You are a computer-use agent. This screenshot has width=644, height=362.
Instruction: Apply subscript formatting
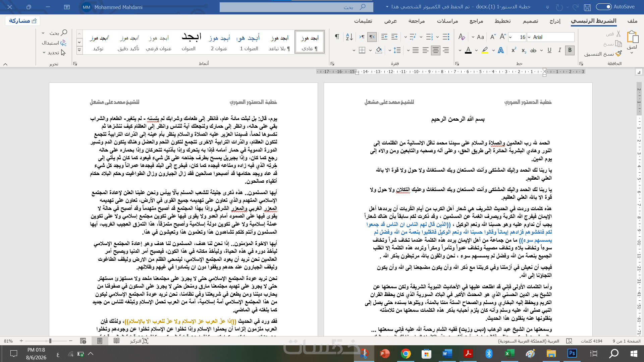coord(524,50)
